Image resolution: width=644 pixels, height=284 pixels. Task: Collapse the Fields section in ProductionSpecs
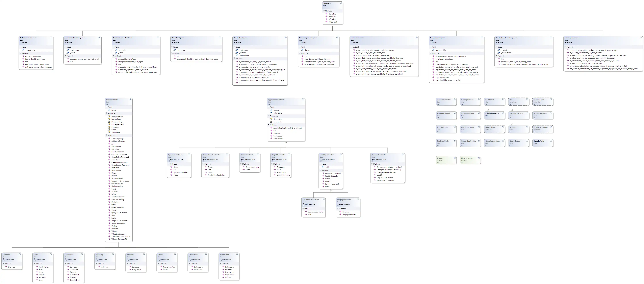coord(234,47)
